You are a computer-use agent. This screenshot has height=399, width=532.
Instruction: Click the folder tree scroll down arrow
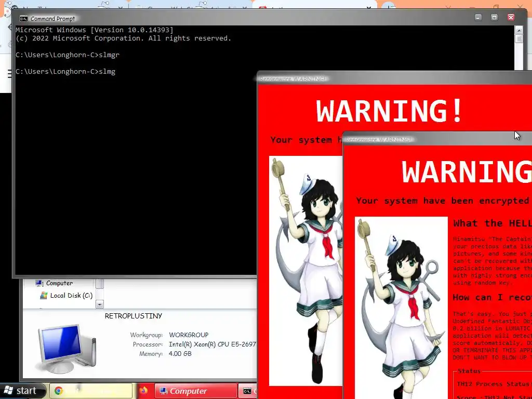99,304
